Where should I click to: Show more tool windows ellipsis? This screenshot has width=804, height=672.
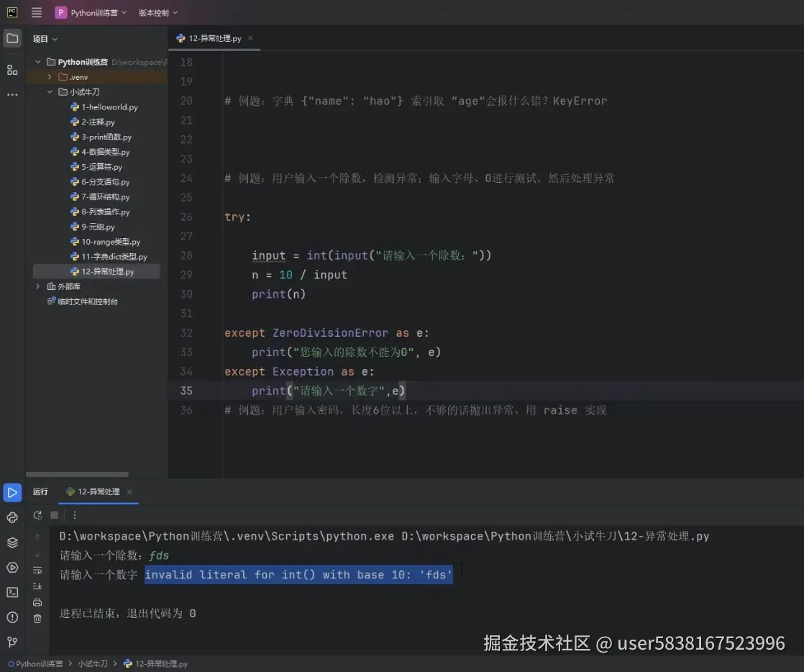[x=12, y=95]
